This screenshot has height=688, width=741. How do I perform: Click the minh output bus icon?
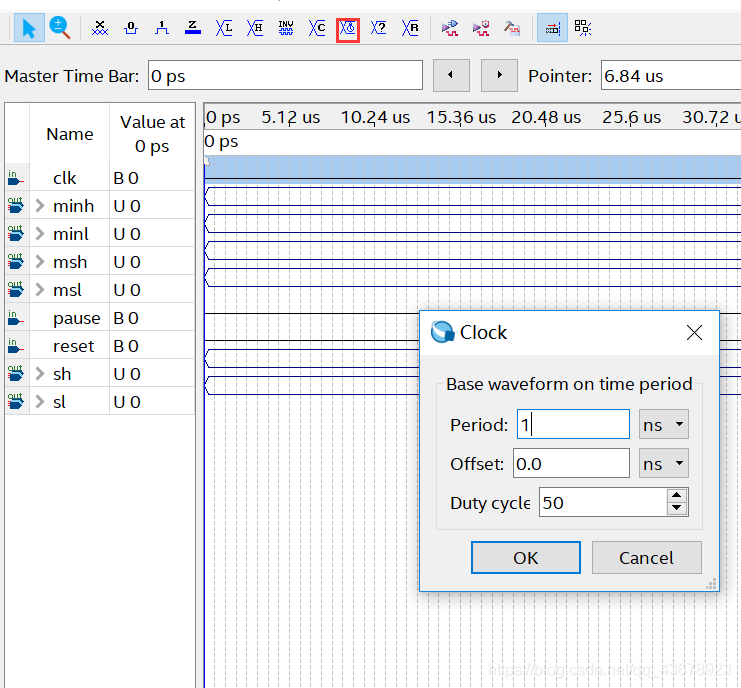16,206
